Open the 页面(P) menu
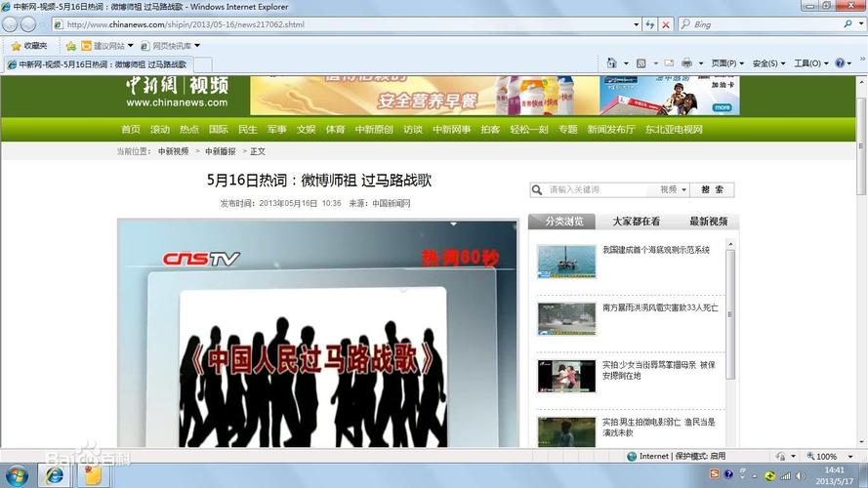The height and width of the screenshot is (488, 868). [727, 63]
